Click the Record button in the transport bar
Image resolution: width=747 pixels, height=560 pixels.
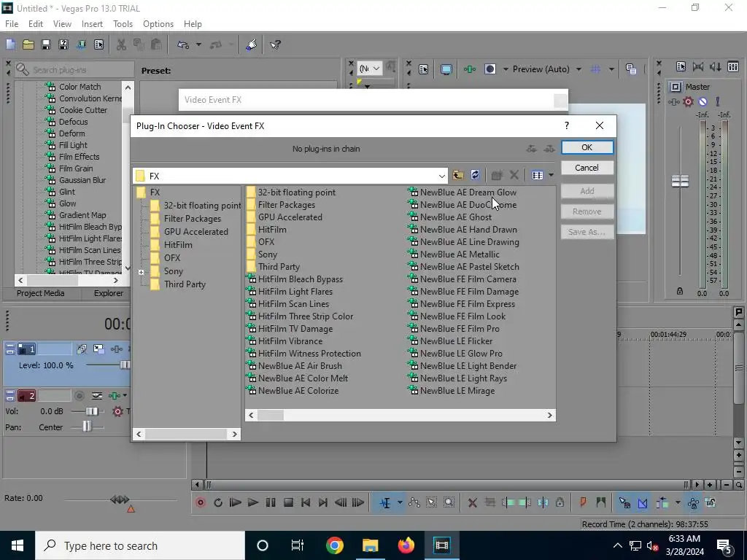tap(201, 502)
